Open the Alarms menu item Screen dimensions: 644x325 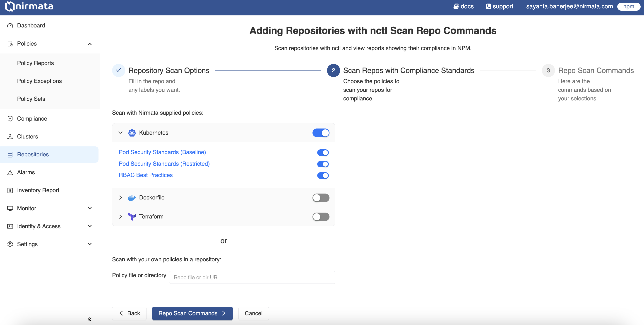pos(26,173)
